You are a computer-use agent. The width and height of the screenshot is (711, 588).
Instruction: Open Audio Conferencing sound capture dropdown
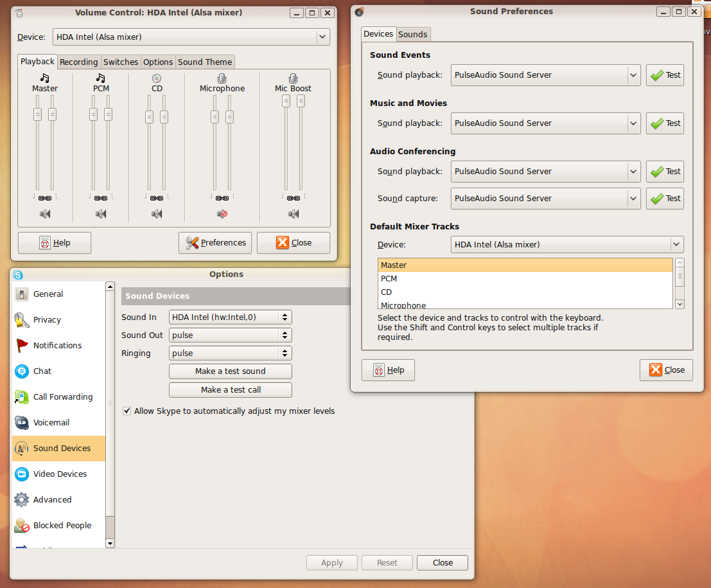pyautogui.click(x=545, y=199)
